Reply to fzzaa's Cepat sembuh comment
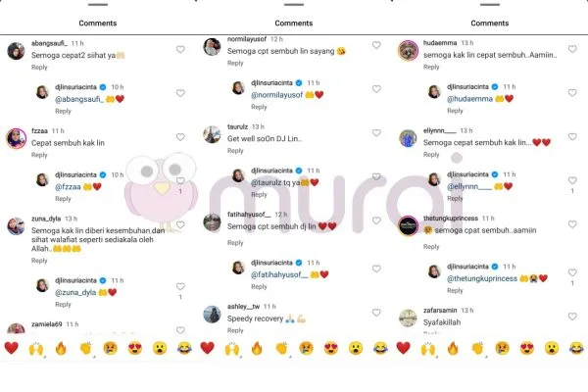This screenshot has width=588, height=392. click(x=39, y=155)
